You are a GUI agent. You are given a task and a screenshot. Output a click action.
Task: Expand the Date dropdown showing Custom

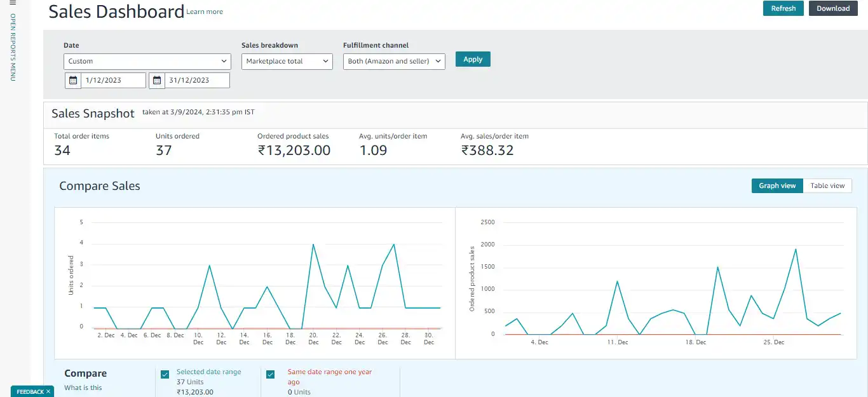[x=147, y=61]
